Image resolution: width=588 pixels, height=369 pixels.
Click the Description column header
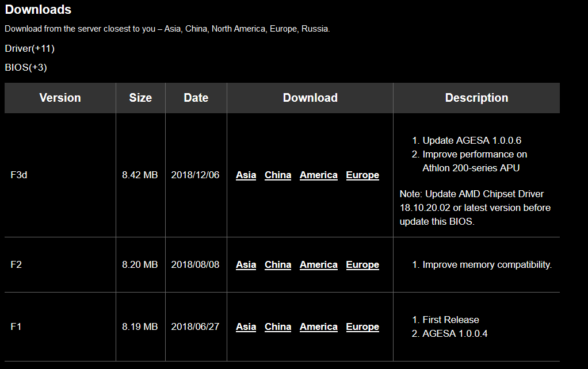476,98
